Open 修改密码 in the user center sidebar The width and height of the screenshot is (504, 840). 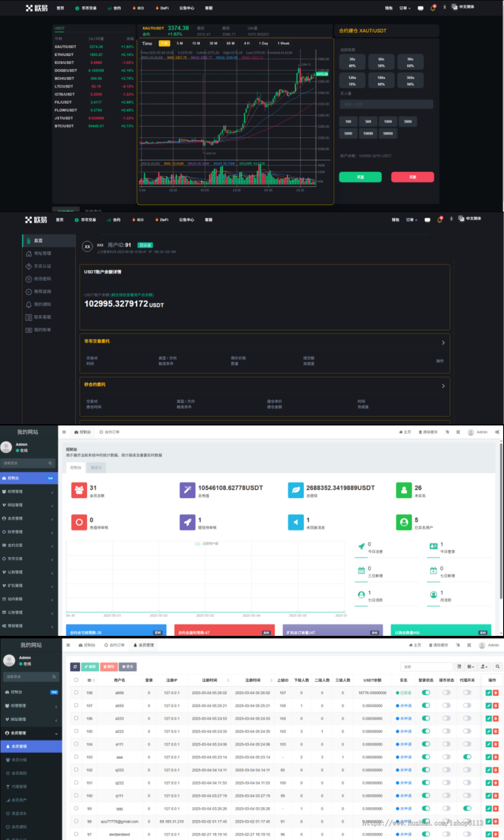pos(38,279)
